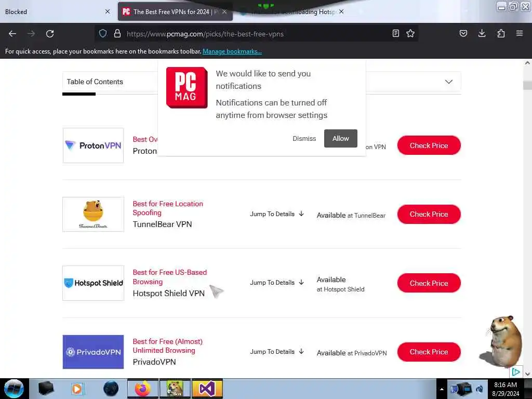This screenshot has width=532, height=399.
Task: Allow PCMag notifications
Action: point(341,138)
